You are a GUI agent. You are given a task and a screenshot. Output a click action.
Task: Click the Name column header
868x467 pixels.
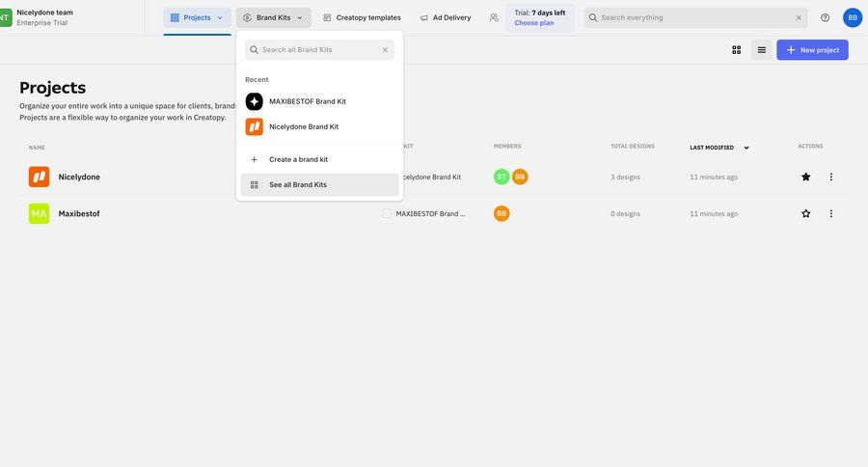pyautogui.click(x=37, y=148)
